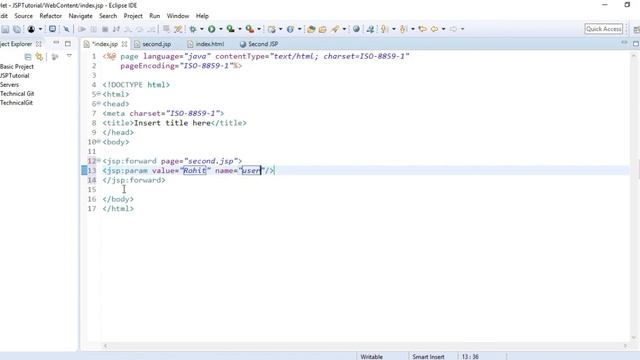
Task: Select the Basic Project tree item
Action: pyautogui.click(x=17, y=67)
